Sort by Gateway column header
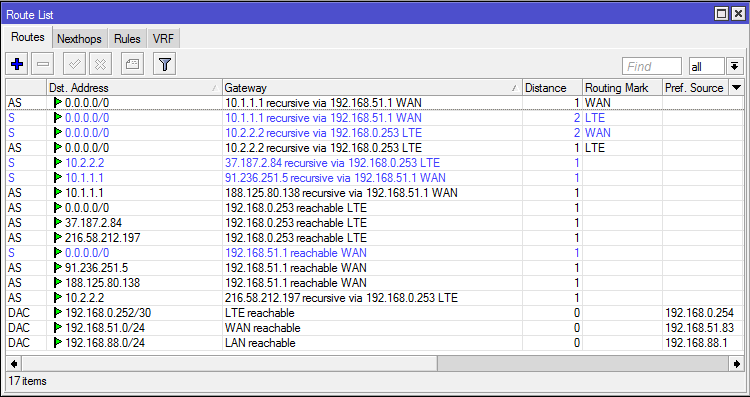Screen dimensions: 750x397 pos(372,88)
